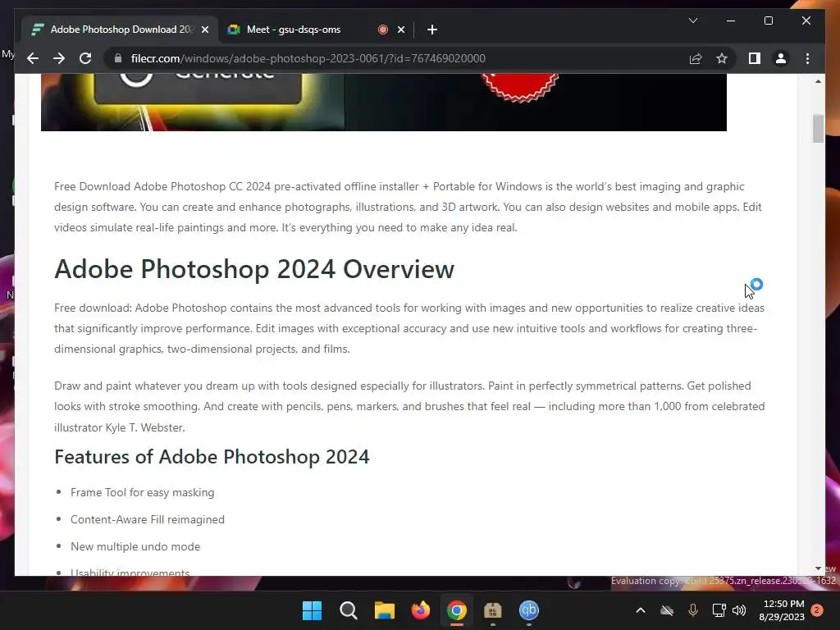Open the notification badge showing 2
This screenshot has height=630, width=840.
tap(817, 610)
